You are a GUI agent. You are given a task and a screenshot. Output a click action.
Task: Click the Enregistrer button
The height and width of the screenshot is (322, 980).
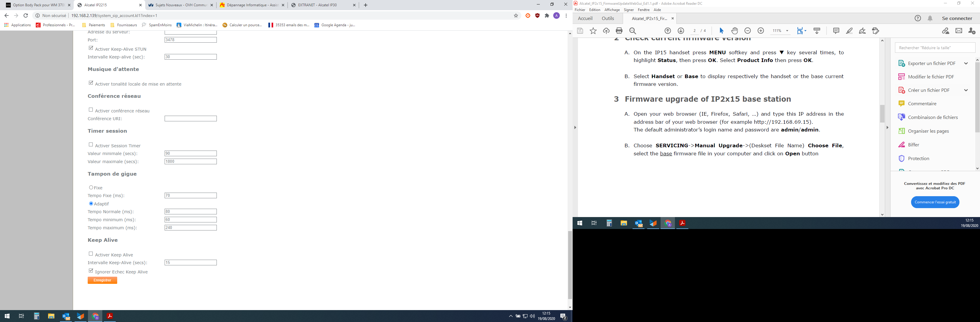[x=102, y=280]
